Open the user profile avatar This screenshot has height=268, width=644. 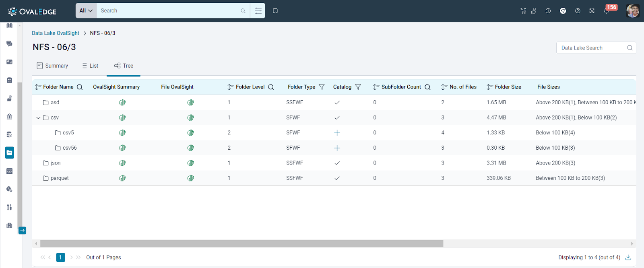coord(633,11)
